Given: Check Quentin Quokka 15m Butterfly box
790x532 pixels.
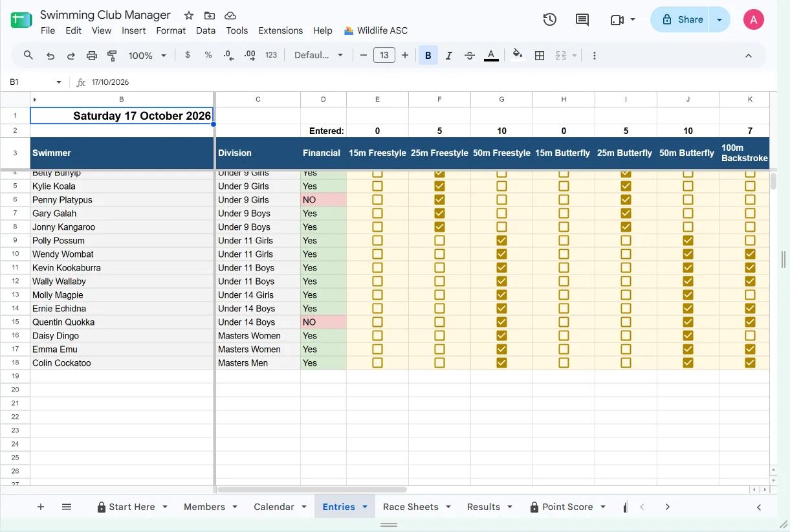Looking at the screenshot, I should pyautogui.click(x=564, y=322).
